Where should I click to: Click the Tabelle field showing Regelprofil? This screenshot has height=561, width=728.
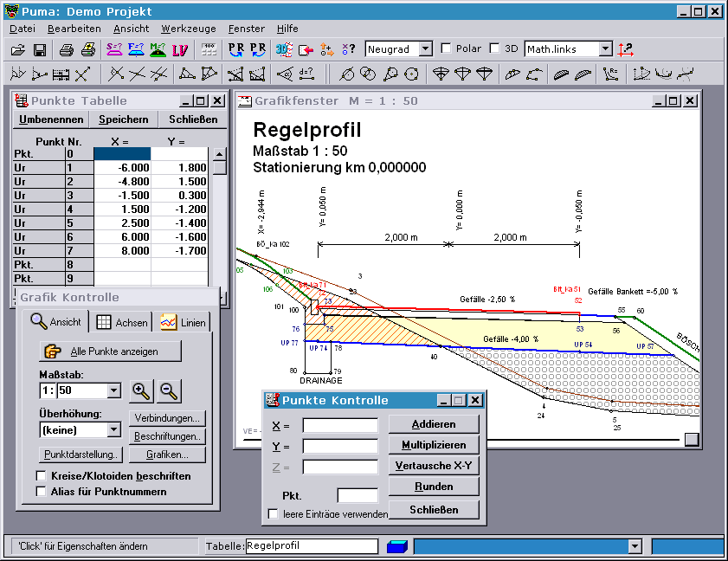[312, 545]
